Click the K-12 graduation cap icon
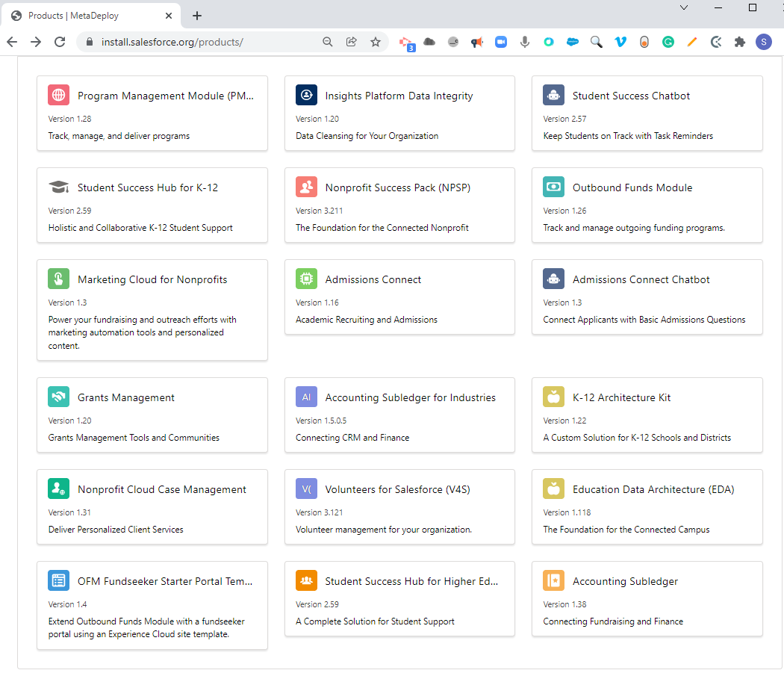The height and width of the screenshot is (676, 784). coord(58,187)
